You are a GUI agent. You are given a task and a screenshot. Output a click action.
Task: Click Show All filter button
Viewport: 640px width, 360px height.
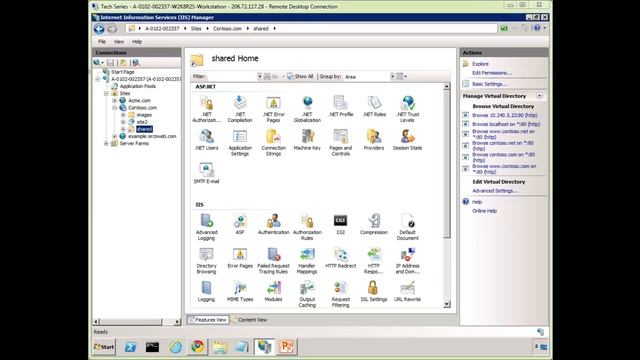(x=300, y=76)
